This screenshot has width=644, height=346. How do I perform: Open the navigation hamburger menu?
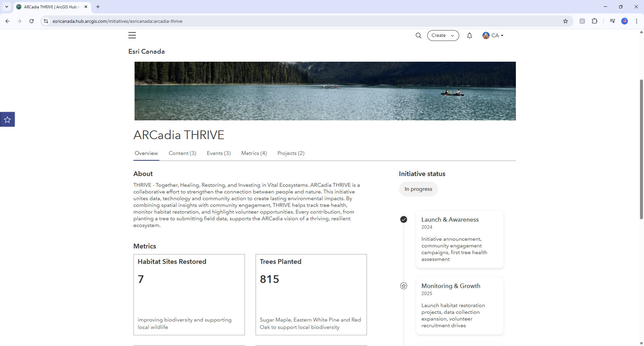[x=132, y=35]
